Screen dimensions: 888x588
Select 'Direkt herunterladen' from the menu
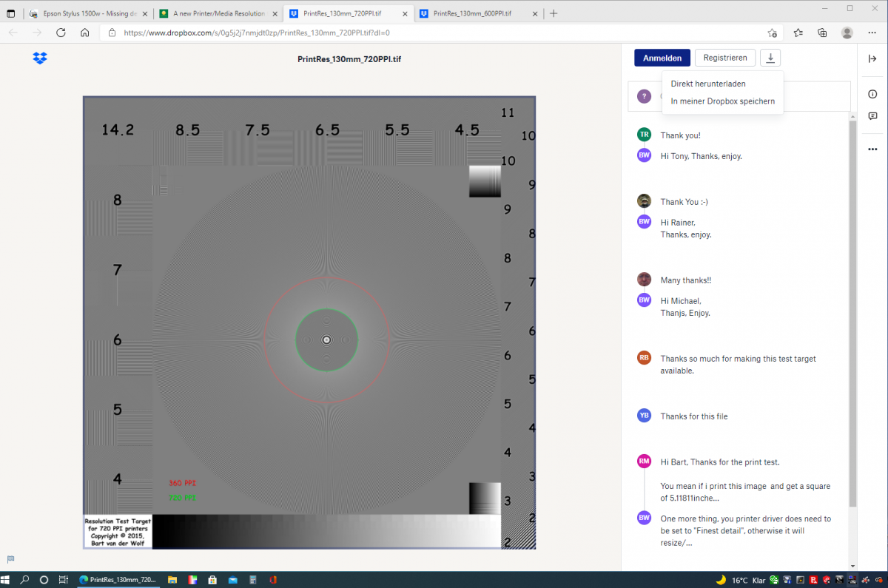708,84
